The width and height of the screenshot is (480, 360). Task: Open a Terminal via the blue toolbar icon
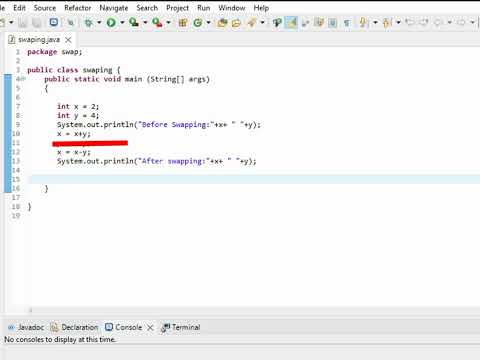[53, 22]
